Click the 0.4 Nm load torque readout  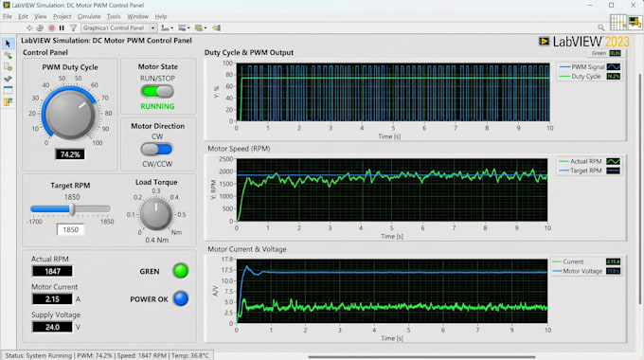[156, 240]
